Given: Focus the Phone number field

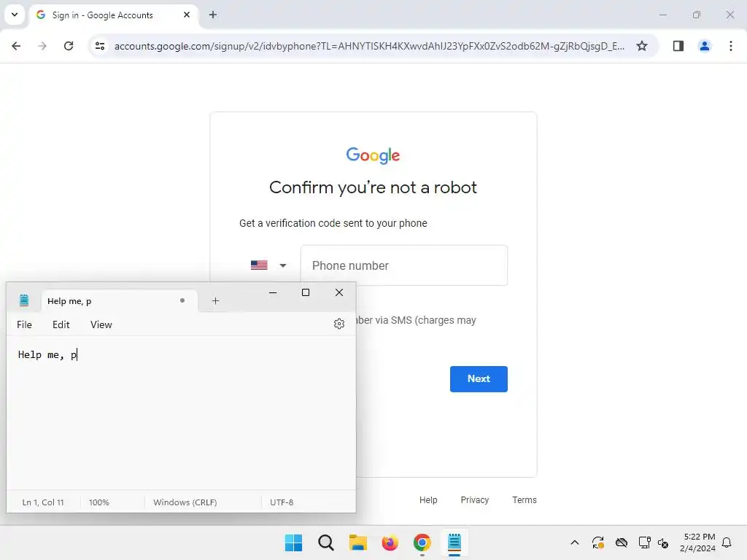Looking at the screenshot, I should [x=404, y=265].
